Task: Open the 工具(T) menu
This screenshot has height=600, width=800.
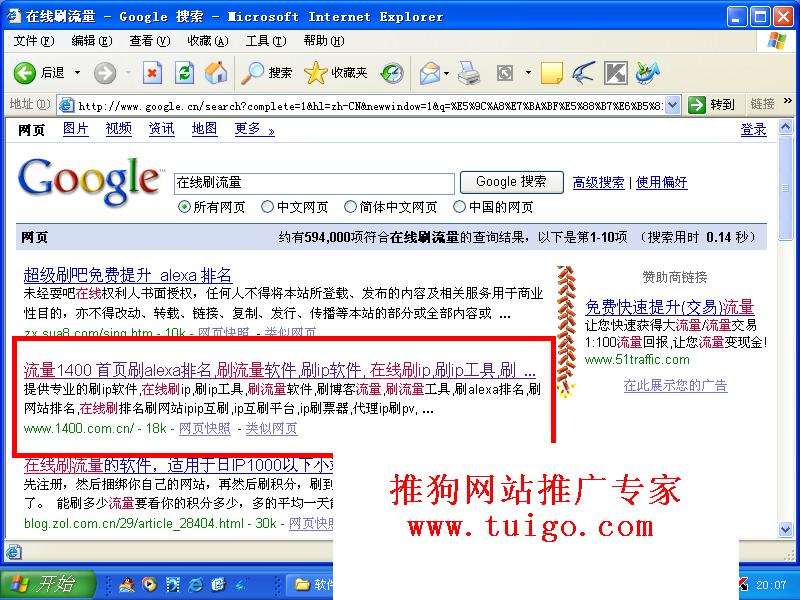Action: (266, 41)
